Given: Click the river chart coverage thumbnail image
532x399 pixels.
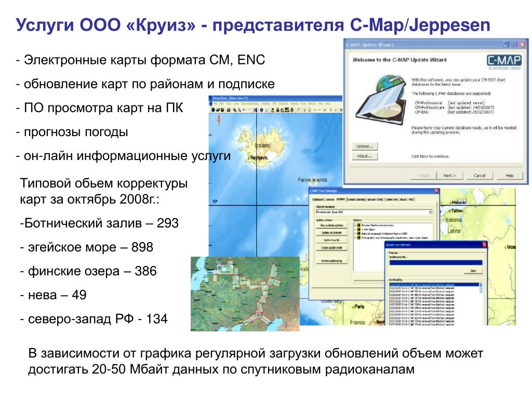Looking at the screenshot, I should pos(245,294).
